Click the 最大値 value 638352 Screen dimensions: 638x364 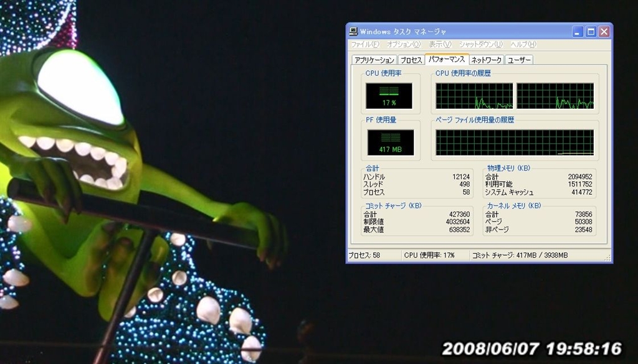(459, 230)
